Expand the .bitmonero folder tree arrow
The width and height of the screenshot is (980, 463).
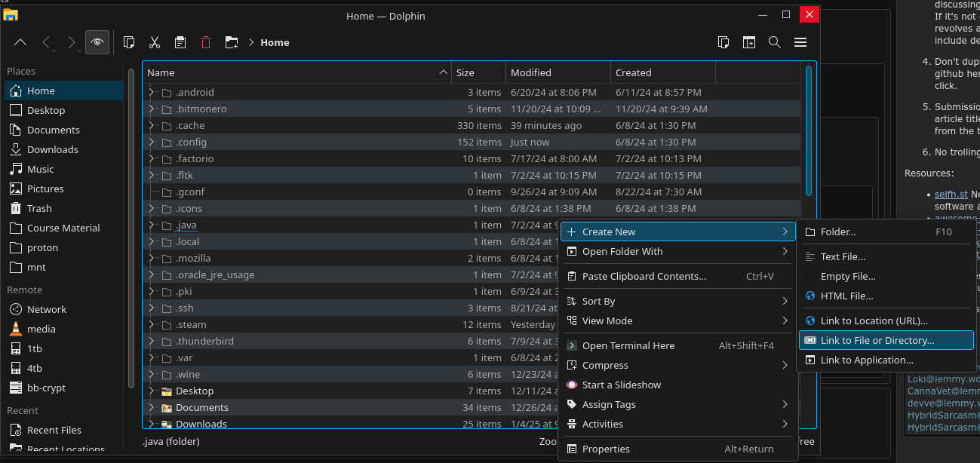(x=151, y=109)
